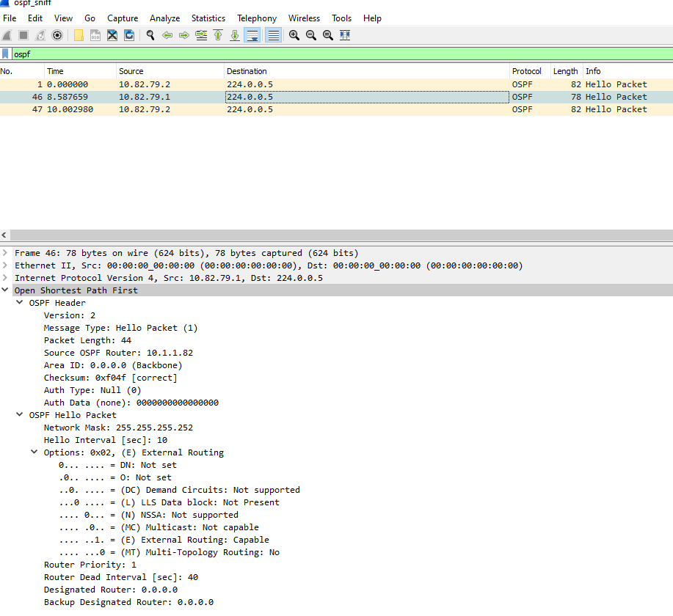Open the Statistics menu
Viewport: 673px width, 616px height.
point(208,18)
